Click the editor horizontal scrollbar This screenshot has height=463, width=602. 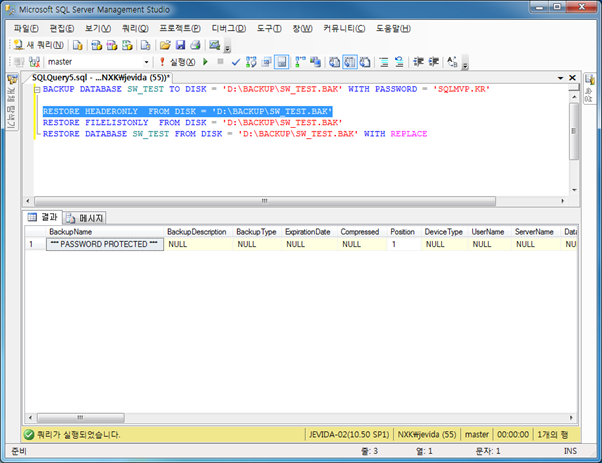pos(265,201)
